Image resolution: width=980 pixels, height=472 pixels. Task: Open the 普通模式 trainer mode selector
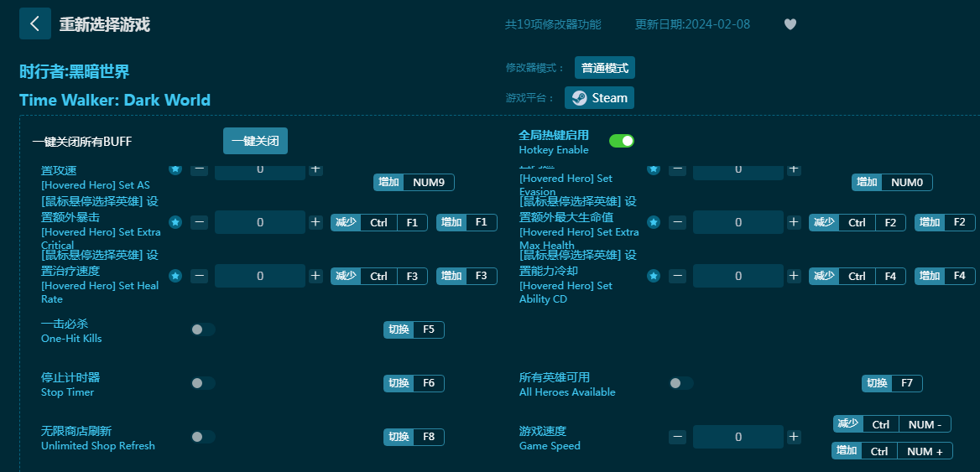[x=604, y=68]
